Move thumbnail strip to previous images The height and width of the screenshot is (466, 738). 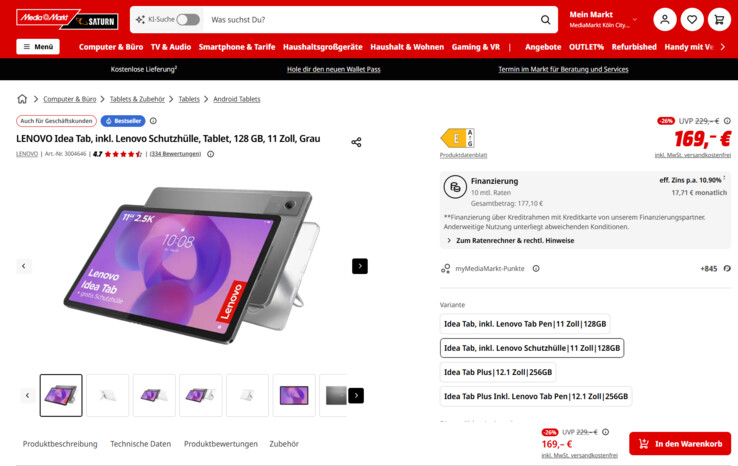(x=27, y=395)
